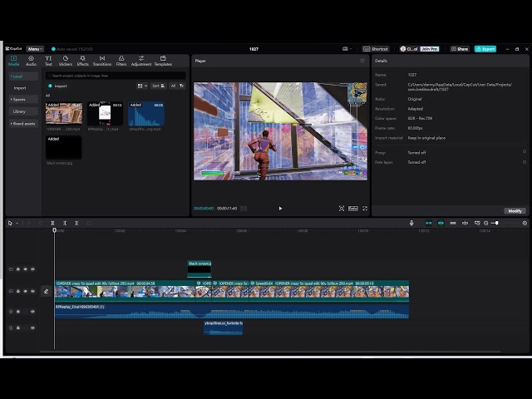
Task: Edit the cover on the main track
Action: [x=47, y=291]
